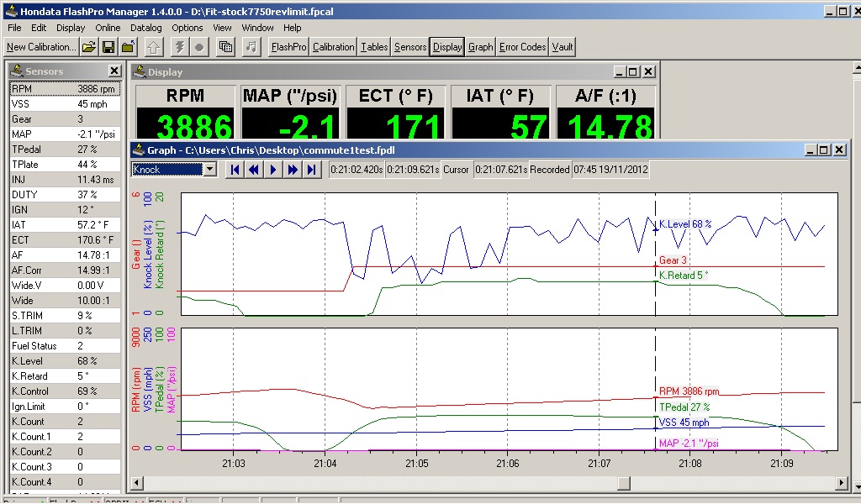Select the K.Count.1 sensor row

[x=65, y=437]
